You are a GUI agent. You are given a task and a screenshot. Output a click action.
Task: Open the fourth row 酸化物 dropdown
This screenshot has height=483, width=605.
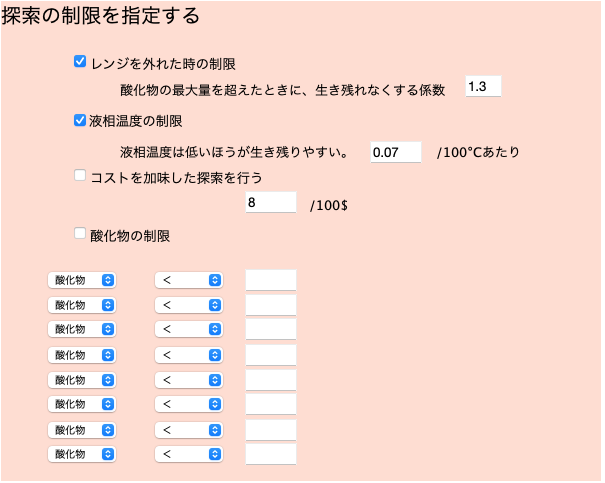click(82, 355)
